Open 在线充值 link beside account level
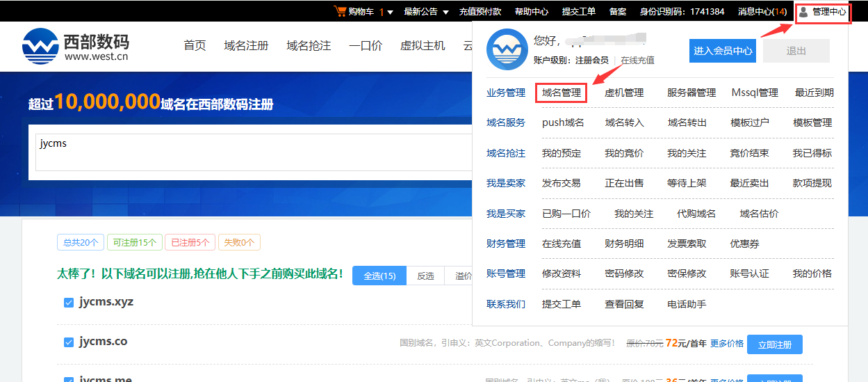868x382 pixels. tap(637, 61)
